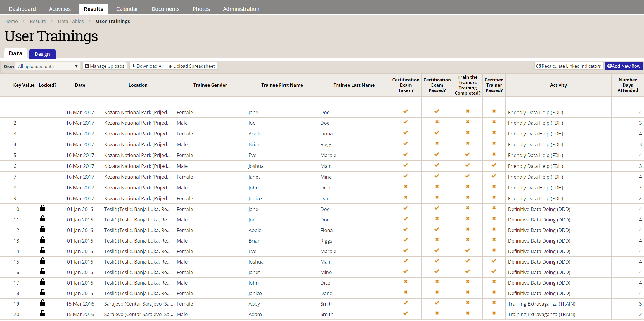Screen dimensions: 644x321
Task: Click the lock icon on row 20
Action: coord(43,313)
